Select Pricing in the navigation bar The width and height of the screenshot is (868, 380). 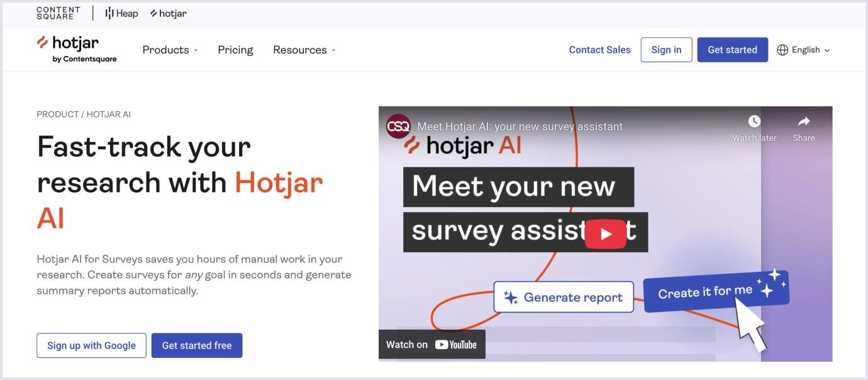tap(235, 49)
